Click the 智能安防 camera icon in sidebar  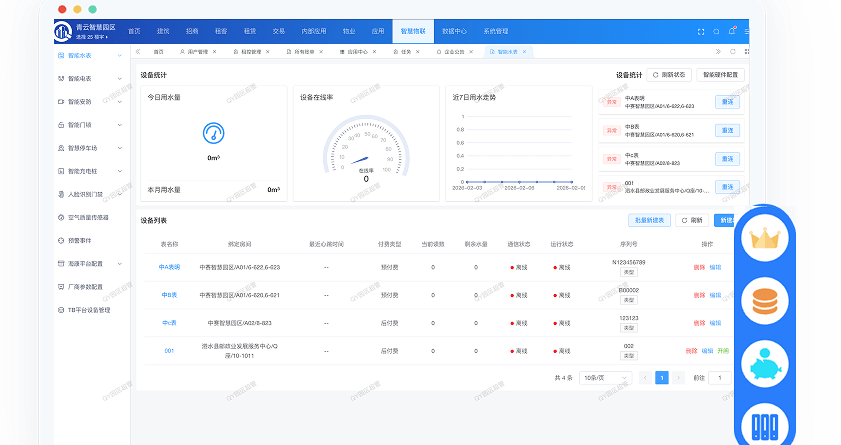pos(61,101)
